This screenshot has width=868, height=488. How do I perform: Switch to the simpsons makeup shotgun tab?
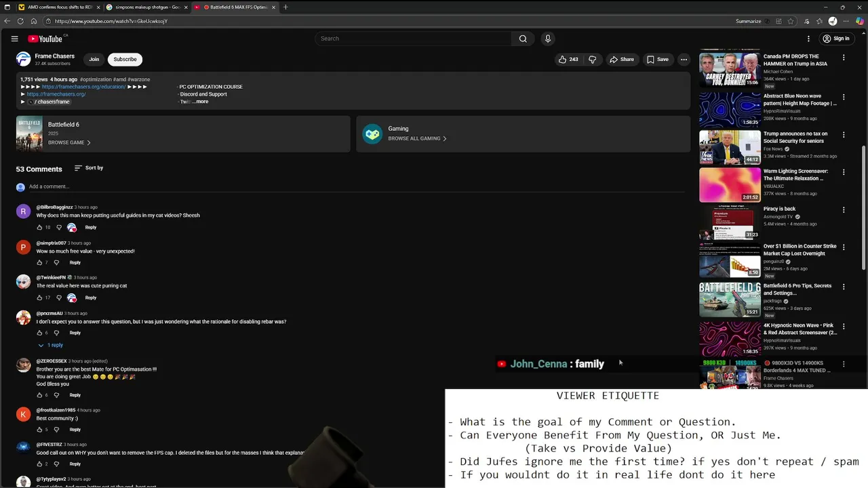[147, 7]
